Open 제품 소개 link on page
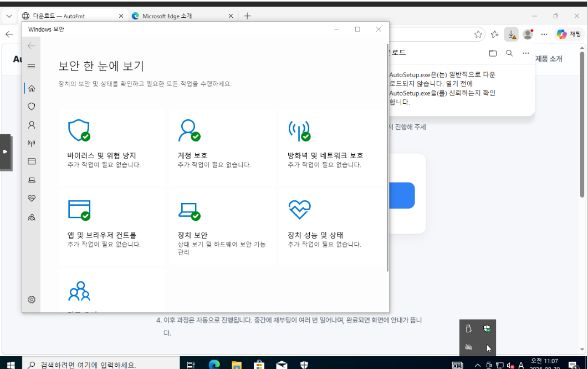 [x=549, y=59]
